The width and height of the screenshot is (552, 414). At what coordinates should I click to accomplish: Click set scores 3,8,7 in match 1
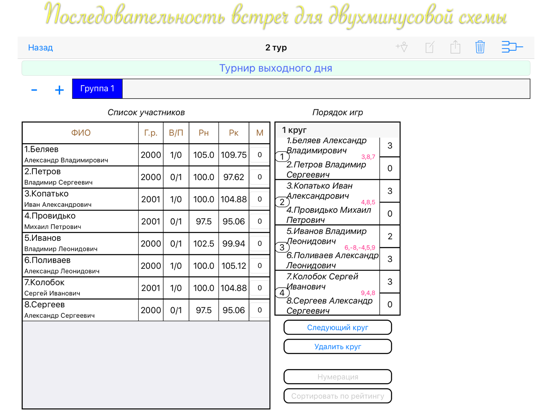368,157
